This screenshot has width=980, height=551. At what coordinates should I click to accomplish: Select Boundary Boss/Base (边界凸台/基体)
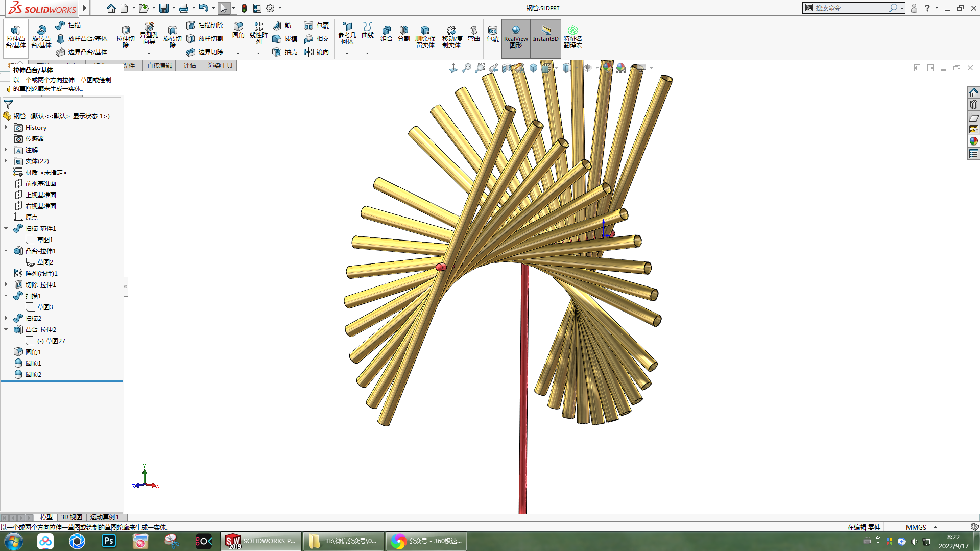(82, 52)
